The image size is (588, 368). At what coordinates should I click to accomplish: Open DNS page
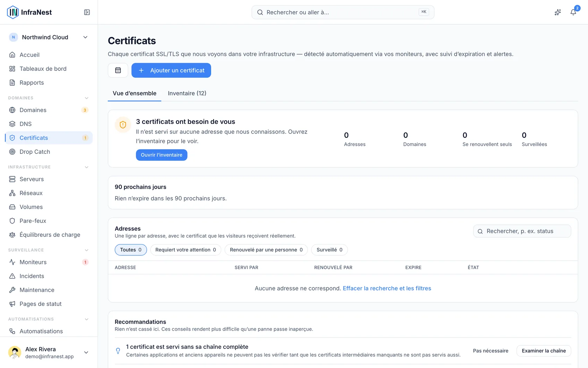(49, 124)
